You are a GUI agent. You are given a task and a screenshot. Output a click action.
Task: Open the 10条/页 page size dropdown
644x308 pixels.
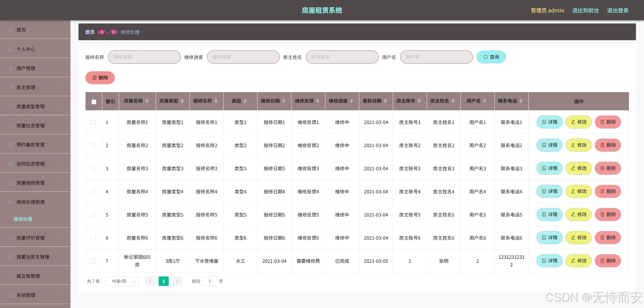coord(122,281)
